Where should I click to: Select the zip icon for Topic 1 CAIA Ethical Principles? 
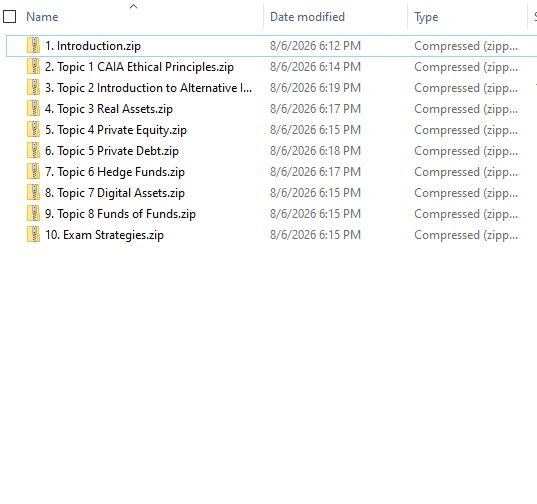[33, 66]
